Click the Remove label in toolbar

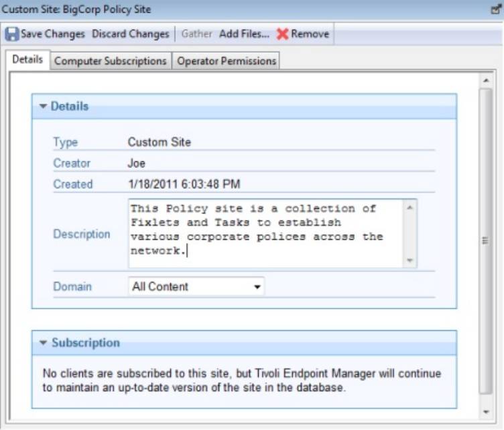[x=310, y=33]
